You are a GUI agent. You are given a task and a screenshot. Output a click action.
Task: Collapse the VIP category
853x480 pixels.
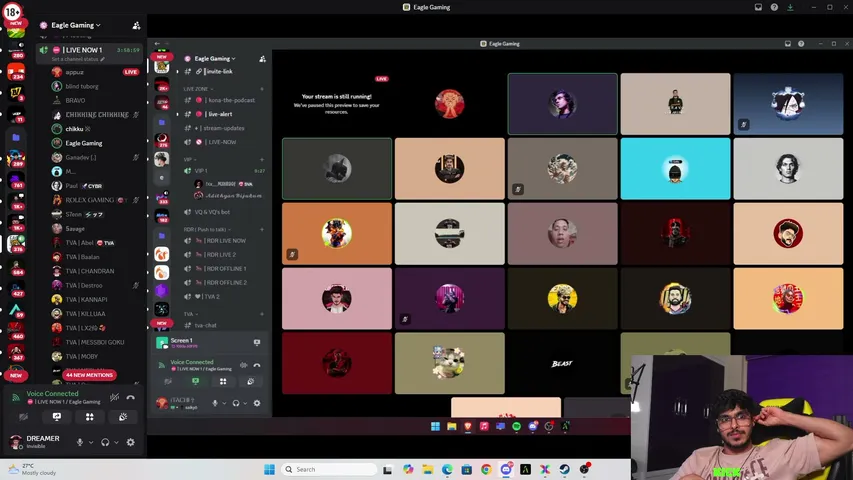pyautogui.click(x=190, y=159)
